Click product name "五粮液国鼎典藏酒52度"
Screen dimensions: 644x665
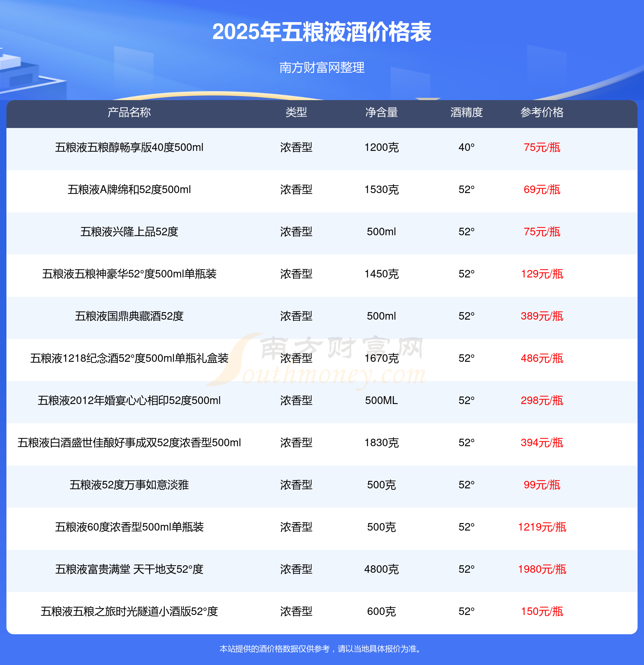pyautogui.click(x=129, y=316)
